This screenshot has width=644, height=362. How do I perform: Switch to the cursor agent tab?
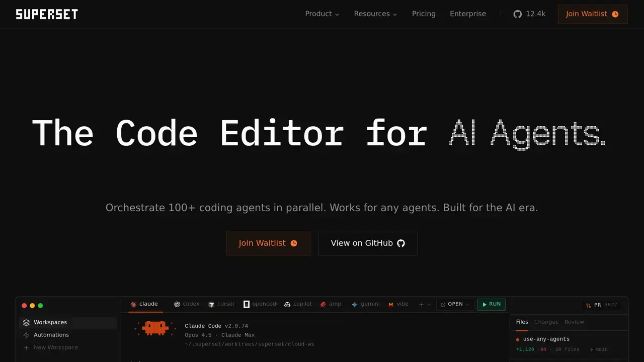click(x=221, y=304)
